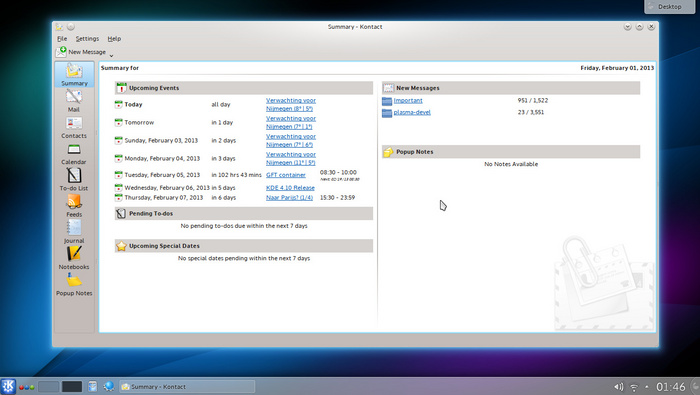The width and height of the screenshot is (700, 395).
Task: Open the Important mail folder link
Action: point(408,100)
